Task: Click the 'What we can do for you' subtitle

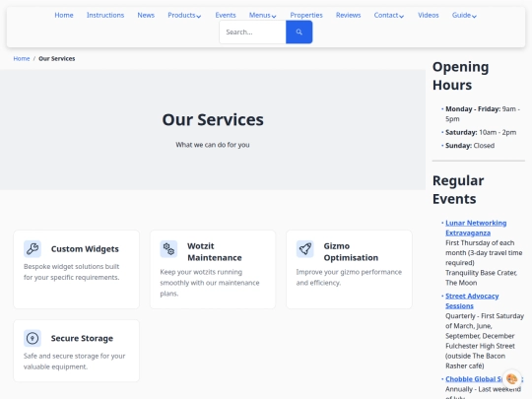Action: pyautogui.click(x=213, y=145)
